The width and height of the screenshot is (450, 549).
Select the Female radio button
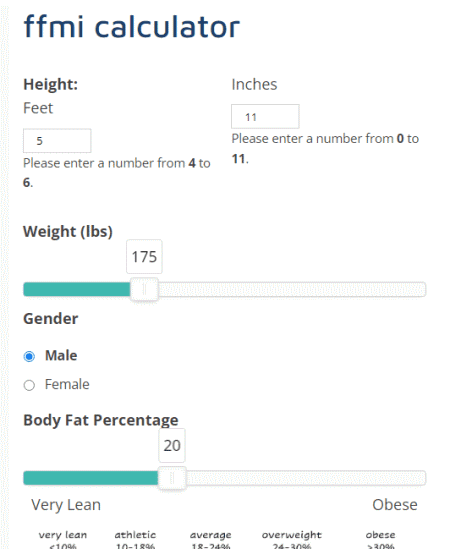tap(29, 385)
